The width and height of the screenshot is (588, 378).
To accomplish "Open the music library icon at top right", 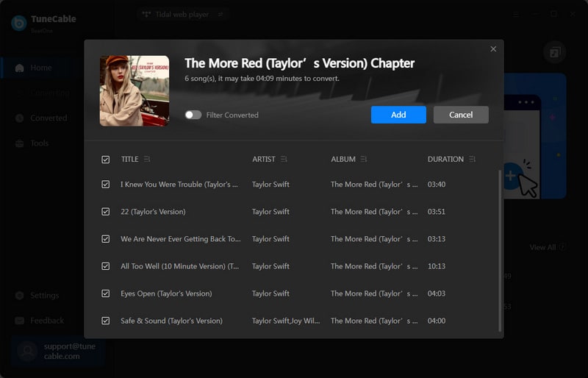I will click(x=553, y=53).
